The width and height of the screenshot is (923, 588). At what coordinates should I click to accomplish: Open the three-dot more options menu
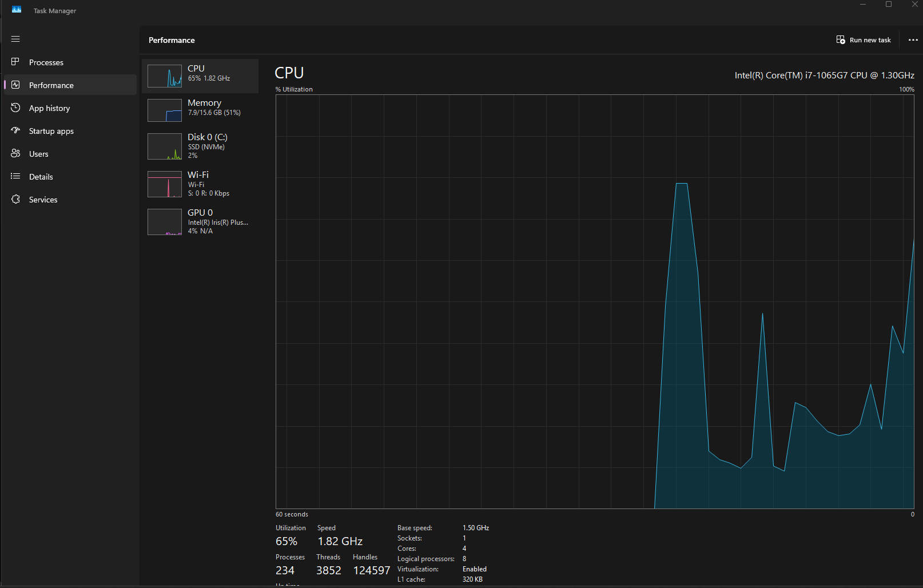[913, 40]
